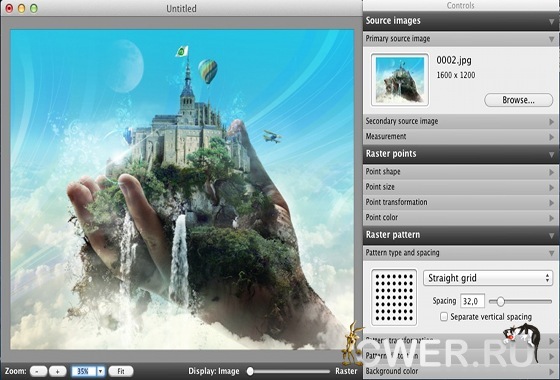Click the Browse... button
This screenshot has height=380, width=560.
coord(518,100)
